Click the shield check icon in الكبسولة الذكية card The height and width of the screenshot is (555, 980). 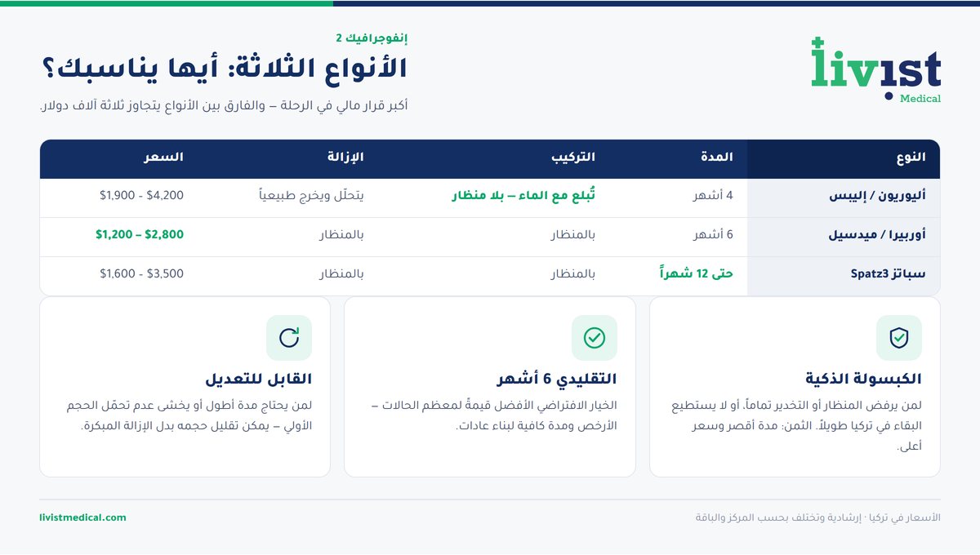coord(898,338)
